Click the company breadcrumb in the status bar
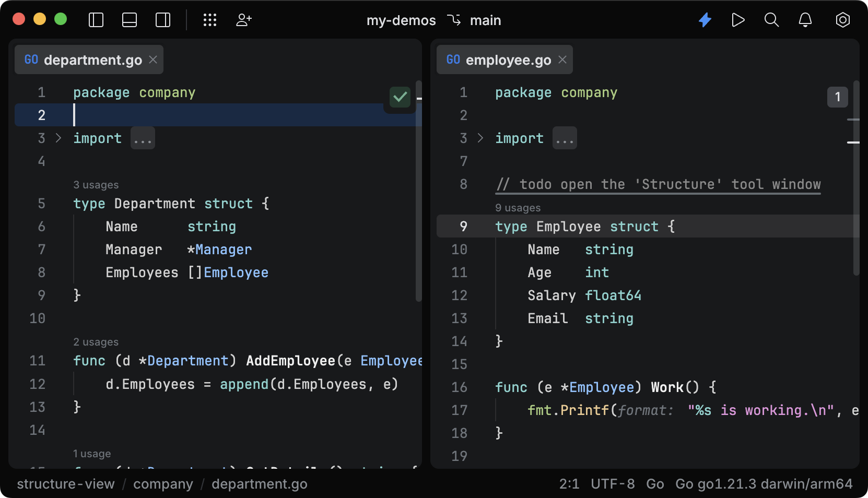This screenshot has width=868, height=498. coord(162,484)
